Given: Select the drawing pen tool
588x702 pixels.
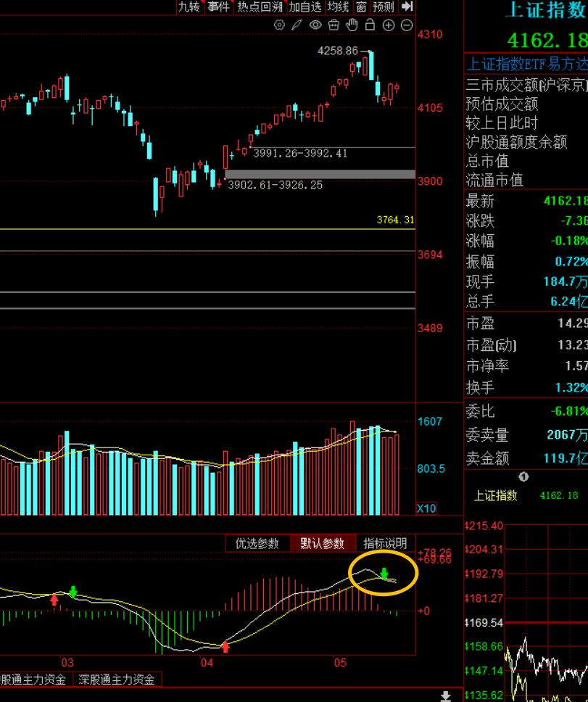Looking at the screenshot, I should [297, 25].
